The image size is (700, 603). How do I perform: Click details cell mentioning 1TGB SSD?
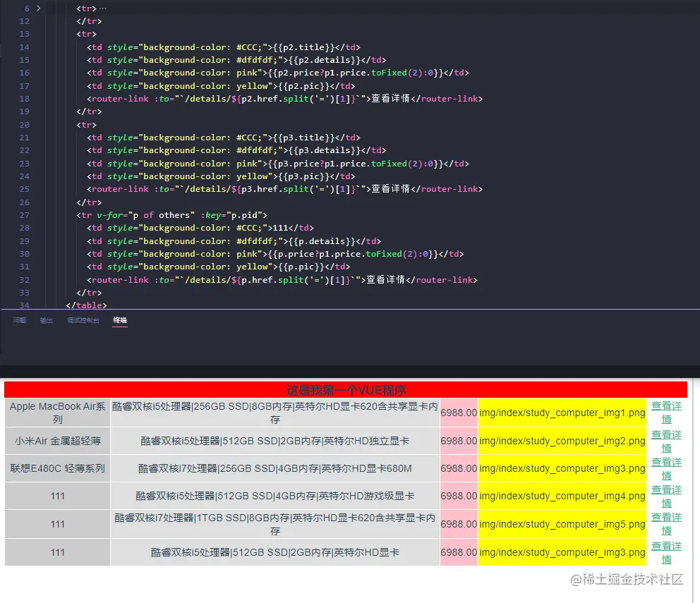click(x=275, y=524)
